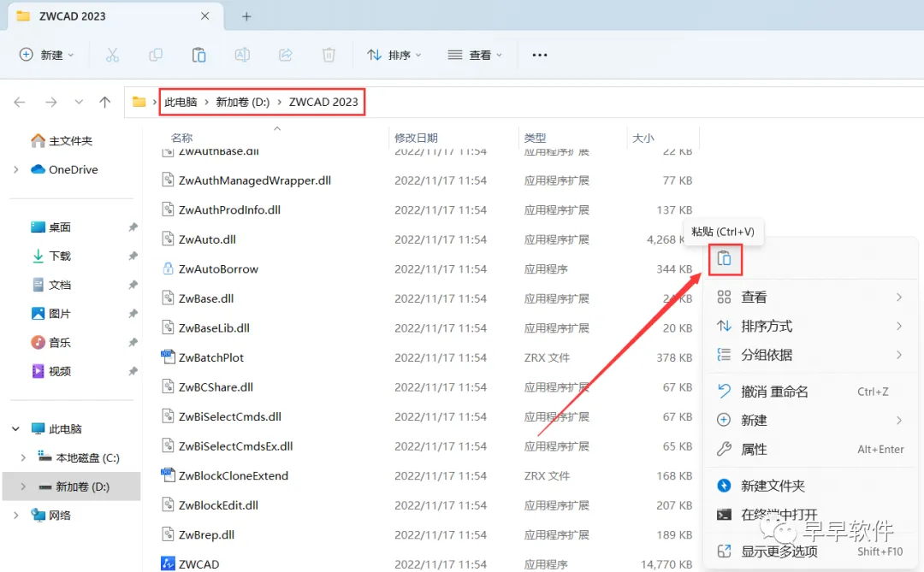
Task: Click the Copy icon in toolbar
Action: point(156,55)
